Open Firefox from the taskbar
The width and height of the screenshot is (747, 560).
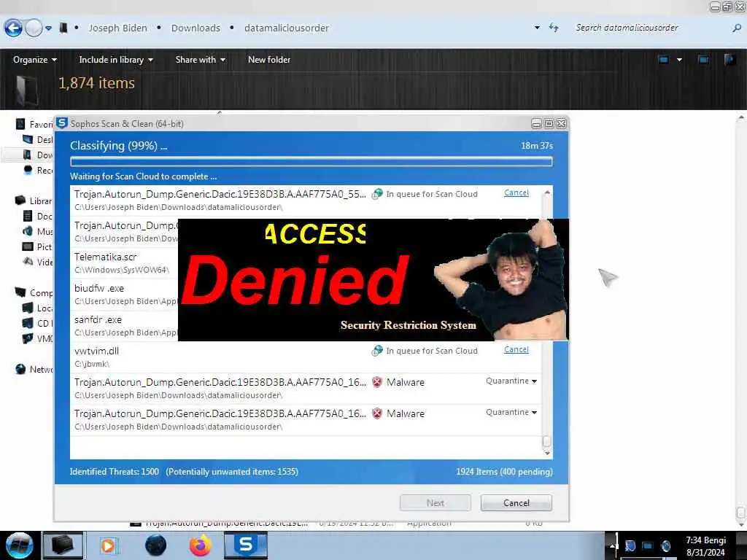click(x=201, y=545)
